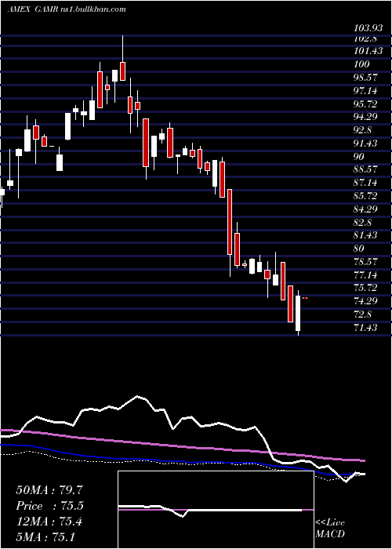392x549 pixels.
Task: Click the 103.93 price axis label
Action: 368,28
